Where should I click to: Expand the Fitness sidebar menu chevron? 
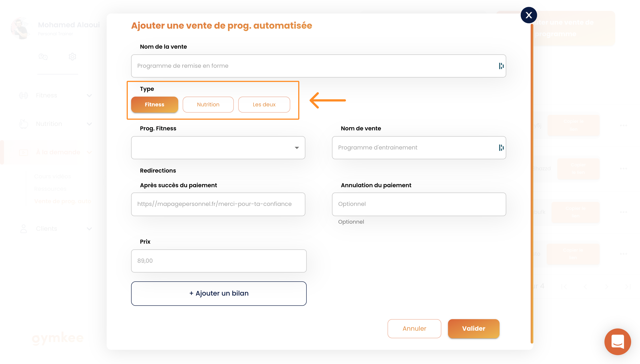coord(89,95)
